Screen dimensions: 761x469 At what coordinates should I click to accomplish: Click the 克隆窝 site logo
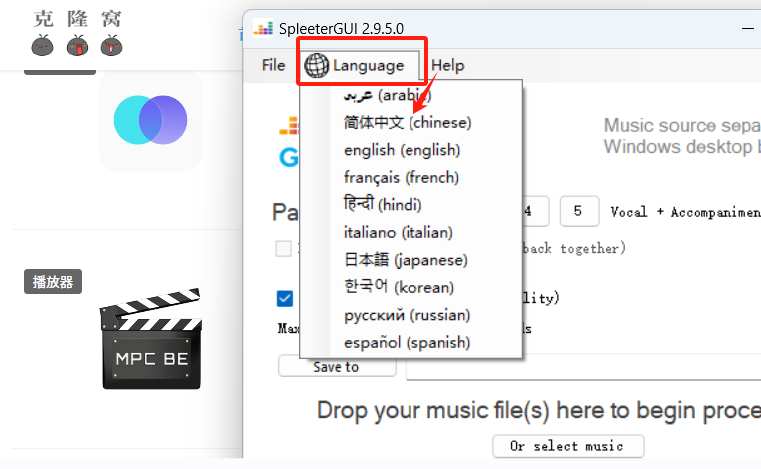click(77, 33)
